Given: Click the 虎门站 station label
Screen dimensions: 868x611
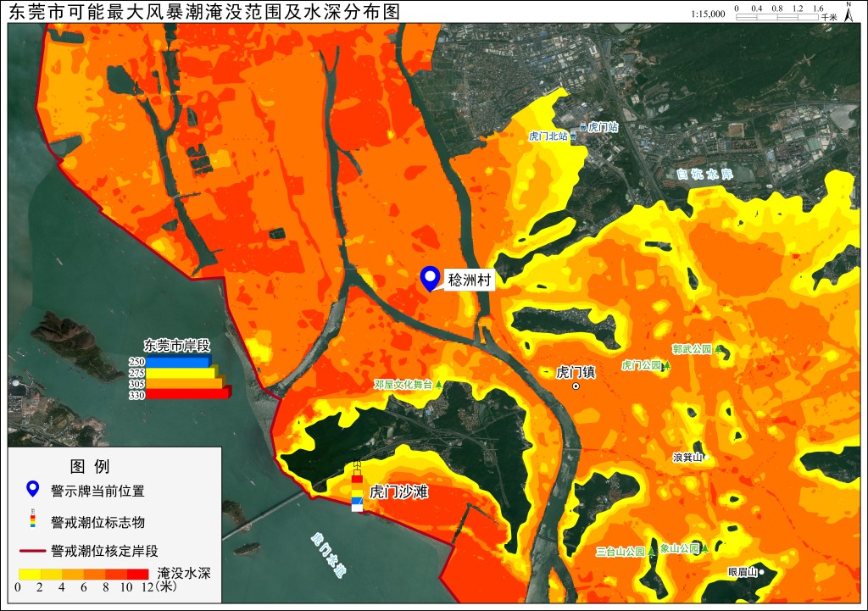Looking at the screenshot, I should coord(603,127).
